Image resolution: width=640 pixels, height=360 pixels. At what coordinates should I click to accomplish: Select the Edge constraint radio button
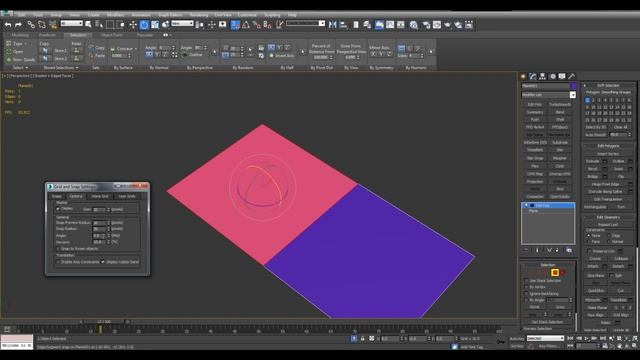pos(609,236)
